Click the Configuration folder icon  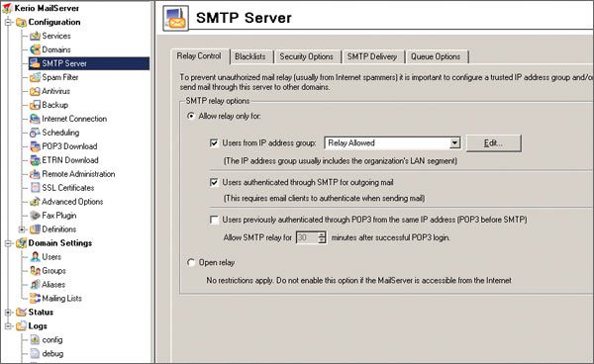point(21,23)
